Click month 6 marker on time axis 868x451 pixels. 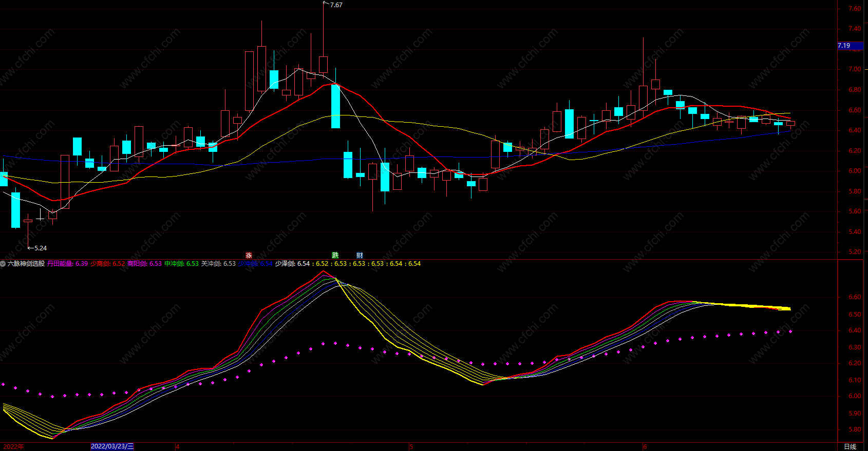click(645, 446)
